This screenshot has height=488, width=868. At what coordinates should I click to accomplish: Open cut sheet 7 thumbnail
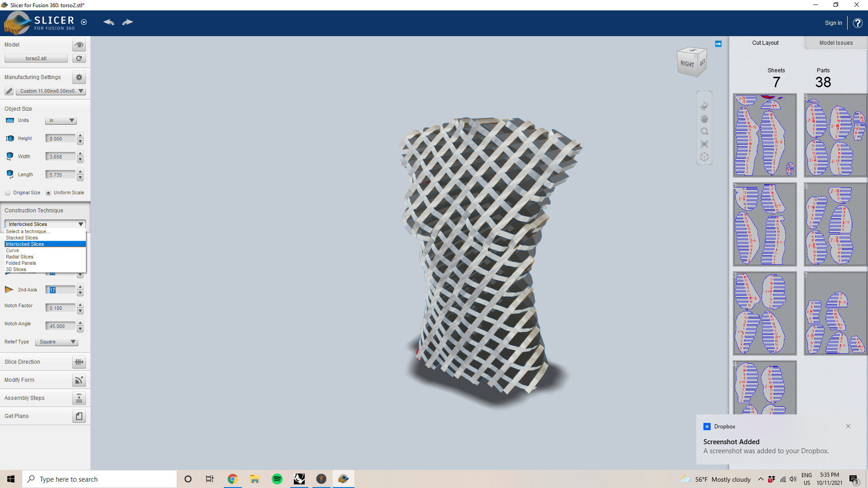tap(835, 313)
